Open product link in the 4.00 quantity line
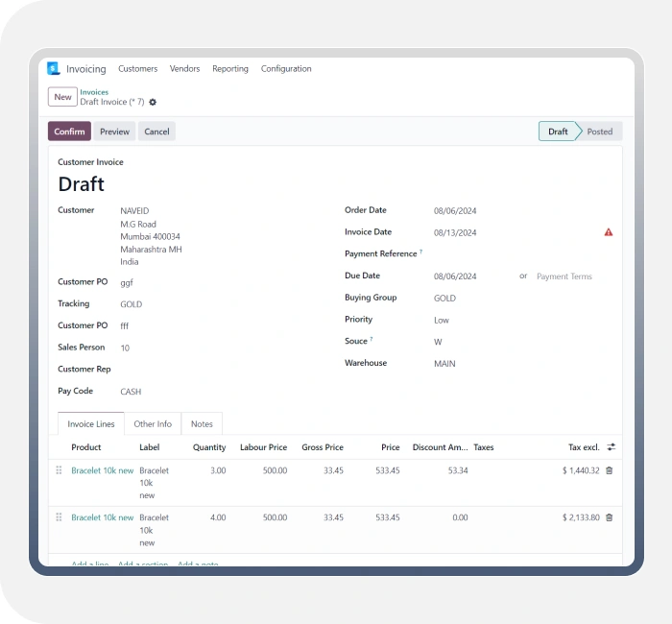Screen dimensions: 672x624 [103, 517]
